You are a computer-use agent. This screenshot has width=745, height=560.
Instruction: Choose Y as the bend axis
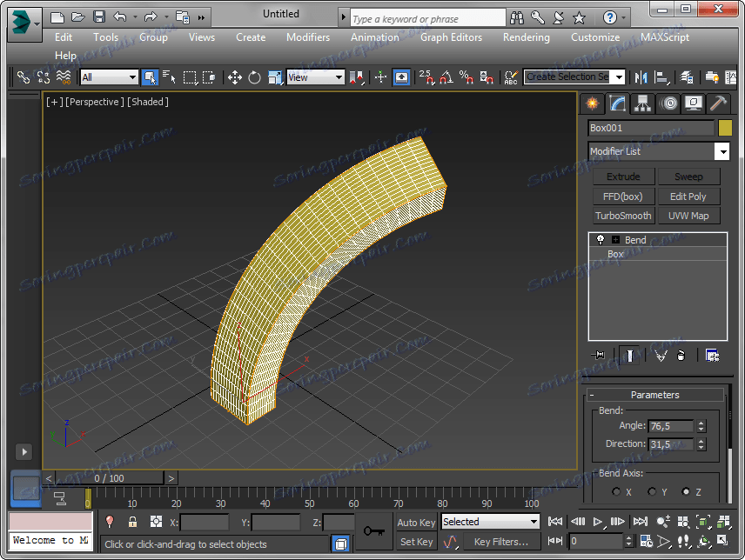pyautogui.click(x=651, y=492)
